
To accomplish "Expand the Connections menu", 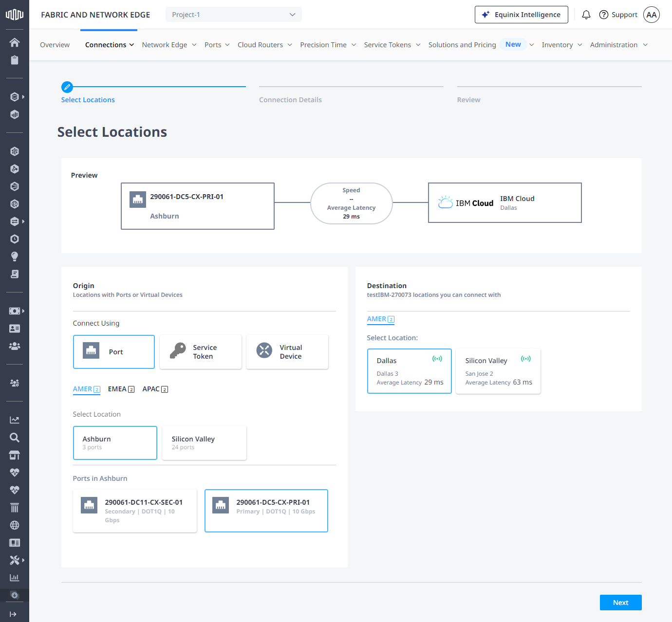I will point(110,45).
